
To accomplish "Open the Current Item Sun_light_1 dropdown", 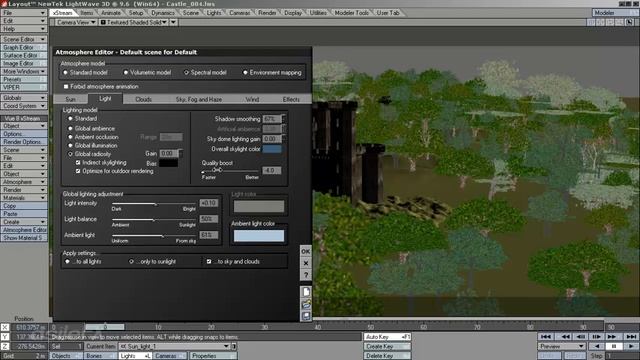I will point(174,346).
